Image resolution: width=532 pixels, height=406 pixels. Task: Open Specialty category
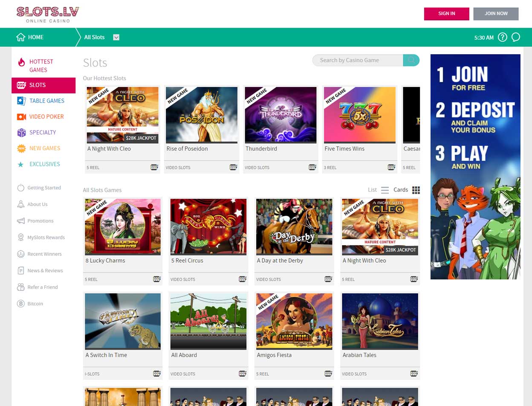[x=43, y=132]
